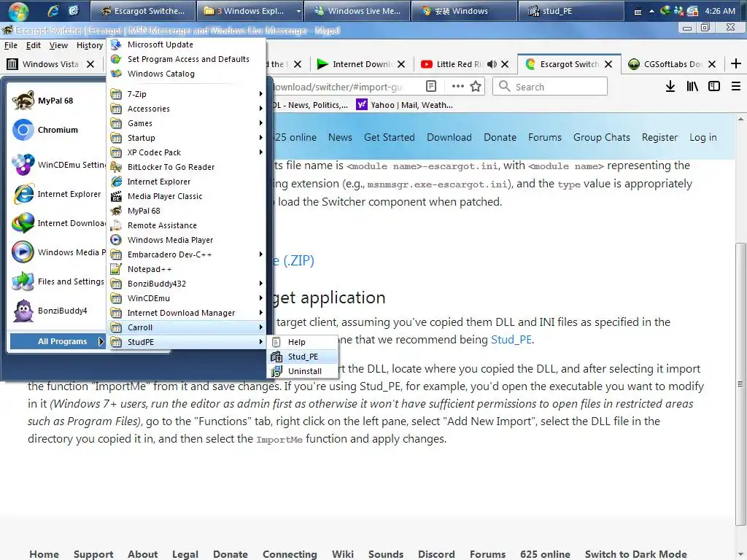Screen dimensions: 747x560
Task: Expand the StudPE program folder
Action: point(186,342)
